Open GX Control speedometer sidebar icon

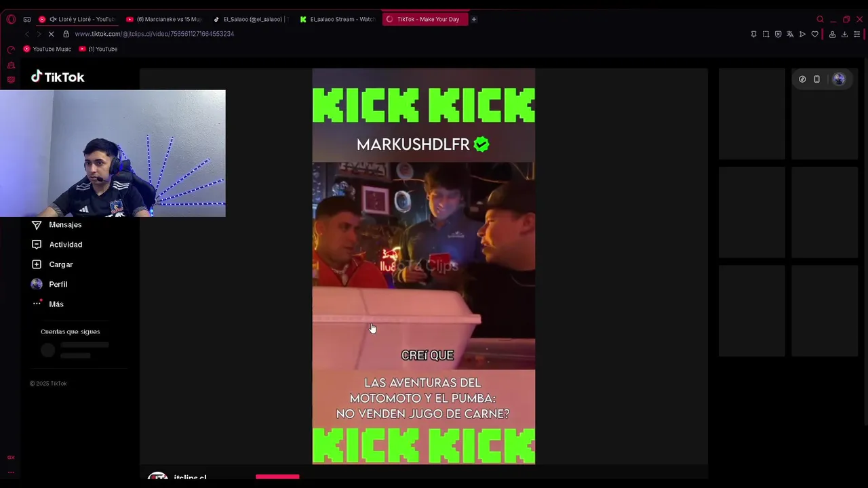(11, 49)
